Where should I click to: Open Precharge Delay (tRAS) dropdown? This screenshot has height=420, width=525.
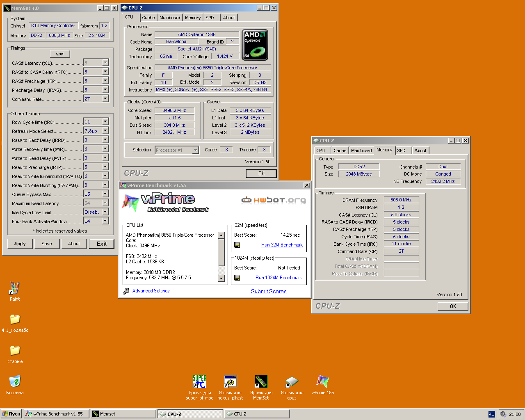click(105, 90)
